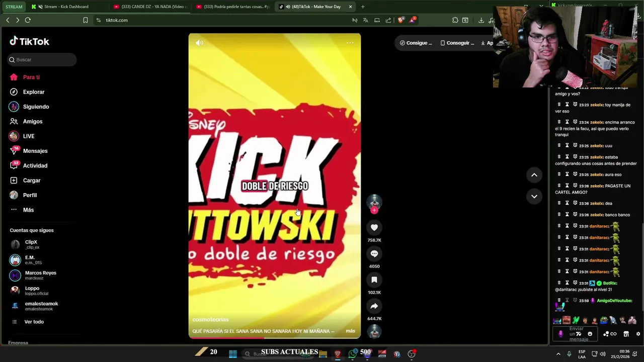Go to previous video with up chevron
The width and height of the screenshot is (644, 362).
(x=534, y=175)
